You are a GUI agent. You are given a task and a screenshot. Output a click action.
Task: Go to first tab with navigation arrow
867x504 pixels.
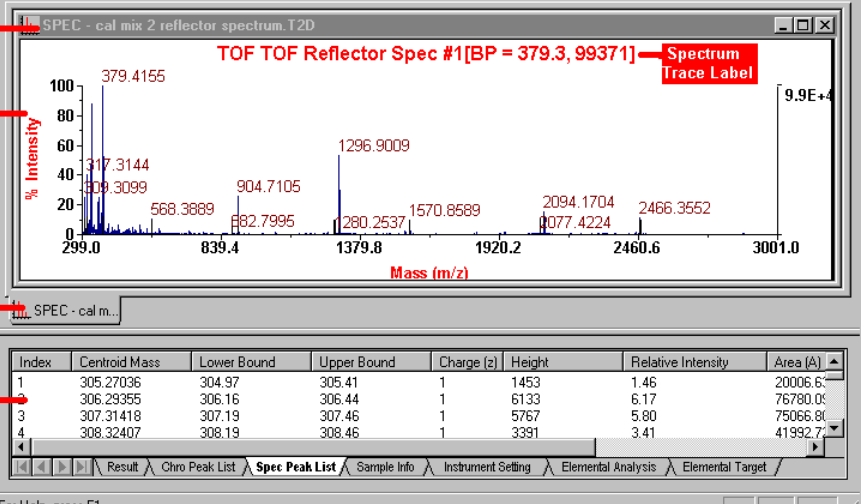(22, 467)
